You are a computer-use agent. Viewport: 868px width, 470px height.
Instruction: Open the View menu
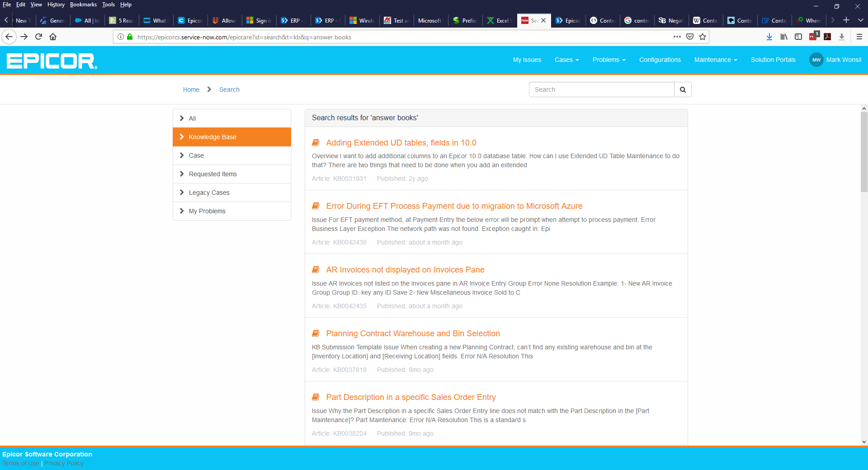[36, 5]
